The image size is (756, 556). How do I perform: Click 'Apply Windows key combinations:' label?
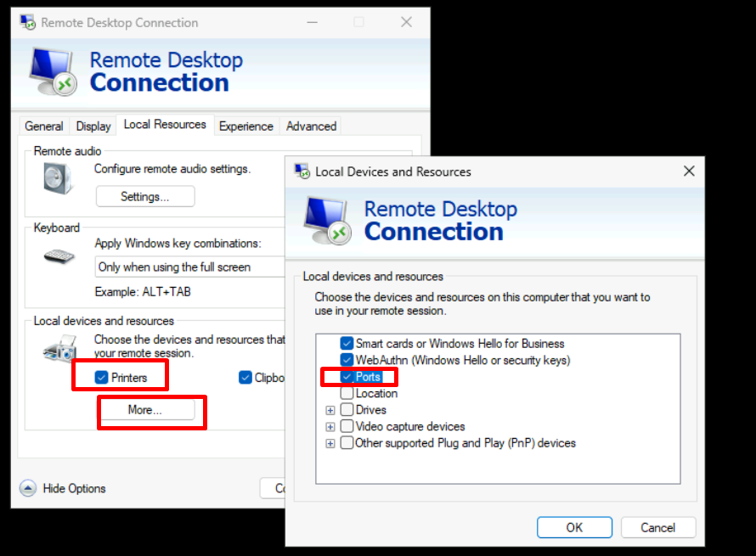click(x=178, y=244)
